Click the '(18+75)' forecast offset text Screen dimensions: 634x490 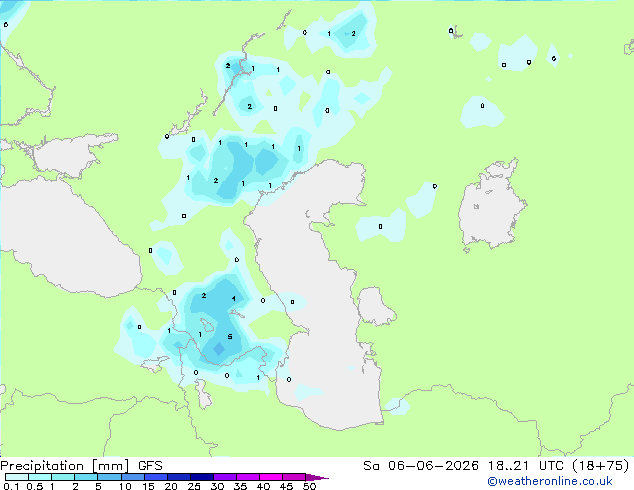600,466
